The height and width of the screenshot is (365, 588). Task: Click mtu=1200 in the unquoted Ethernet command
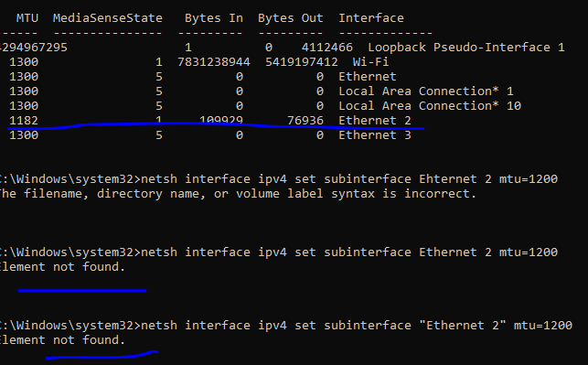pyautogui.click(x=529, y=252)
